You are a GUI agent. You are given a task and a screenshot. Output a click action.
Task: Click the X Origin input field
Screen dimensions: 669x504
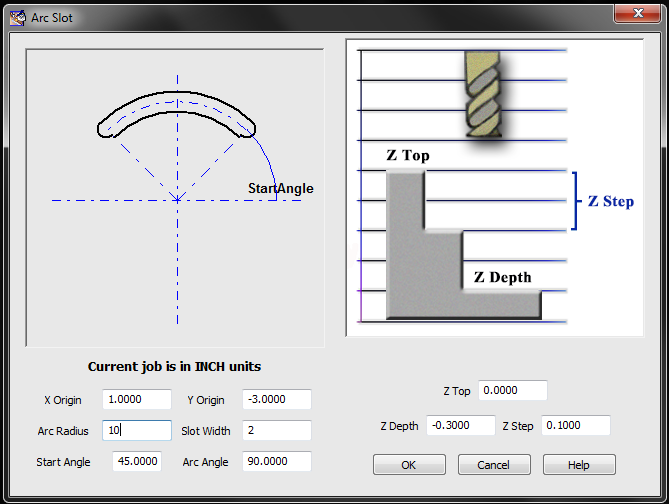coord(137,399)
